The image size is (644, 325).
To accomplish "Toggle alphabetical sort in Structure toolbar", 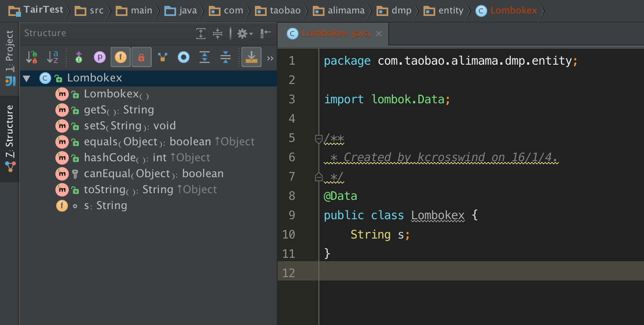I will tap(53, 57).
